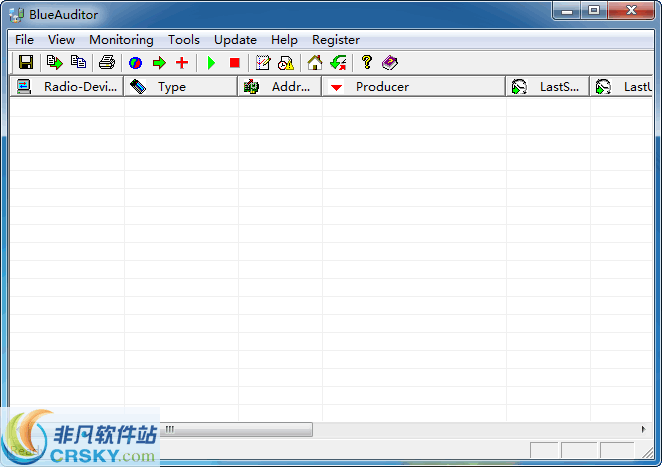This screenshot has height=467, width=662.
Task: Click the notepad with pencil icon
Action: [263, 63]
